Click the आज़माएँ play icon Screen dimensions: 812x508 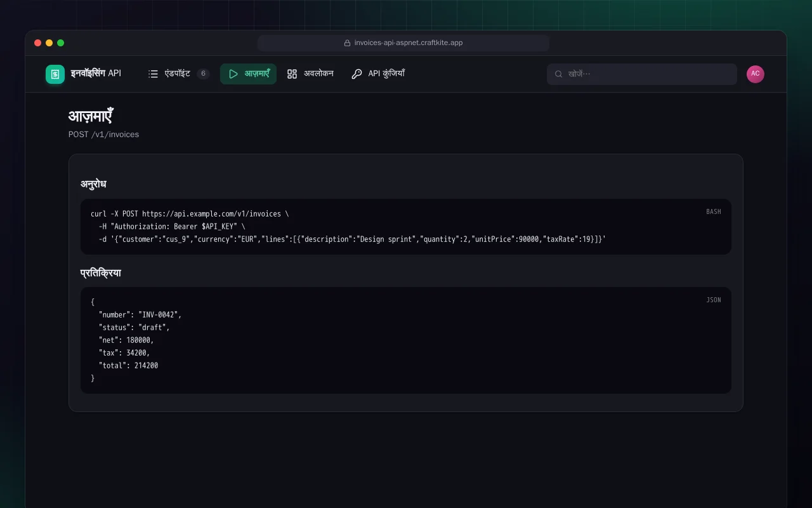point(233,74)
